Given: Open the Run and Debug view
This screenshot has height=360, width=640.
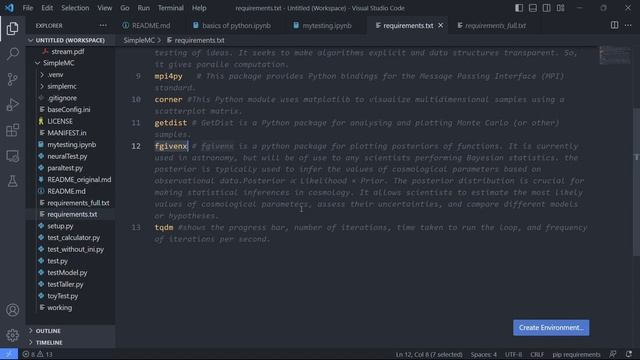Looking at the screenshot, I should (x=12, y=104).
